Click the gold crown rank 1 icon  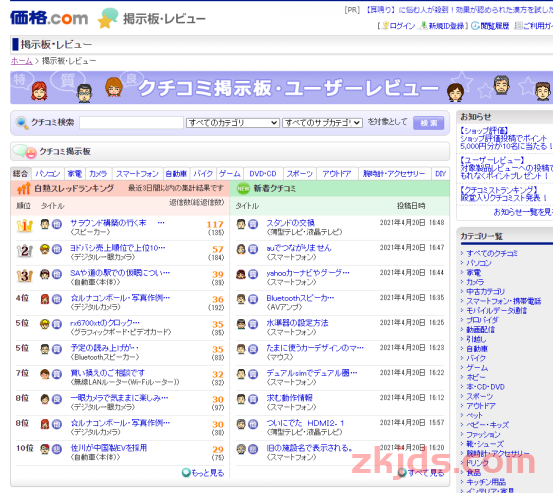pos(25,225)
